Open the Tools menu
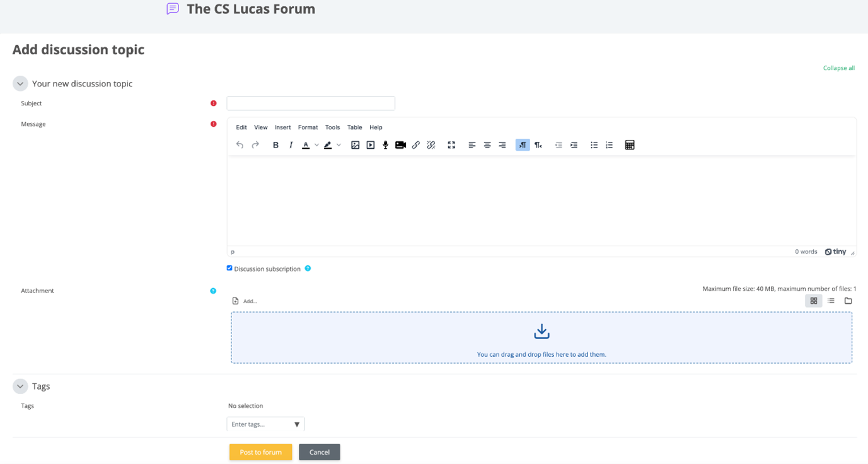The image size is (868, 464). click(x=332, y=127)
